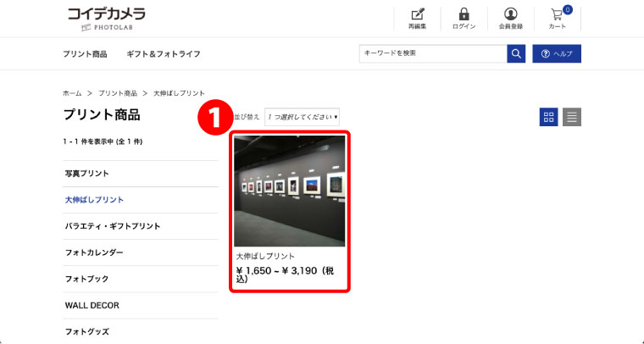
Task: Select WALL DECOR sidebar category
Action: (92, 304)
